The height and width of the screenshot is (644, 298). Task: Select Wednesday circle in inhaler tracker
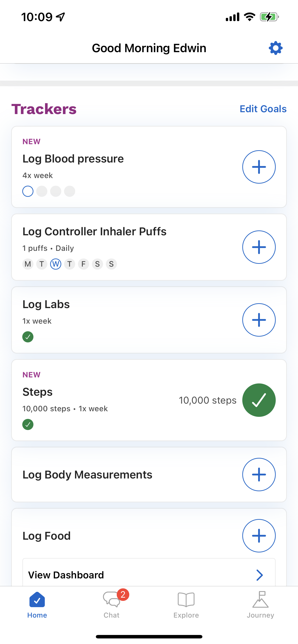click(55, 264)
